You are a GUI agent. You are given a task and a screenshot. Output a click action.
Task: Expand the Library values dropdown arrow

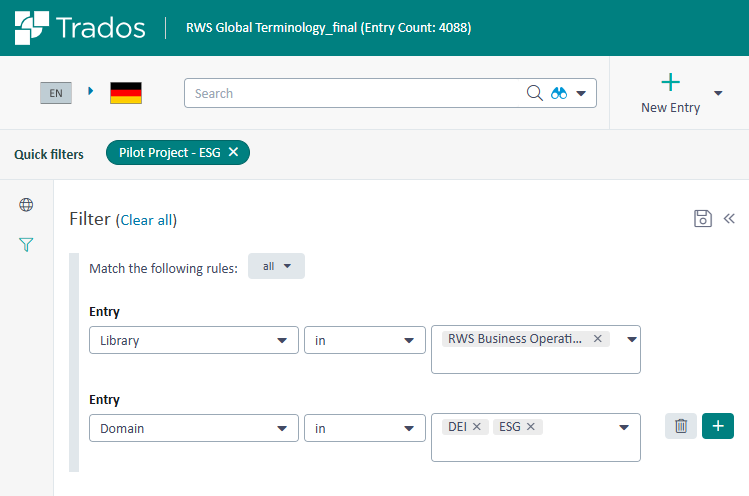[x=631, y=339]
